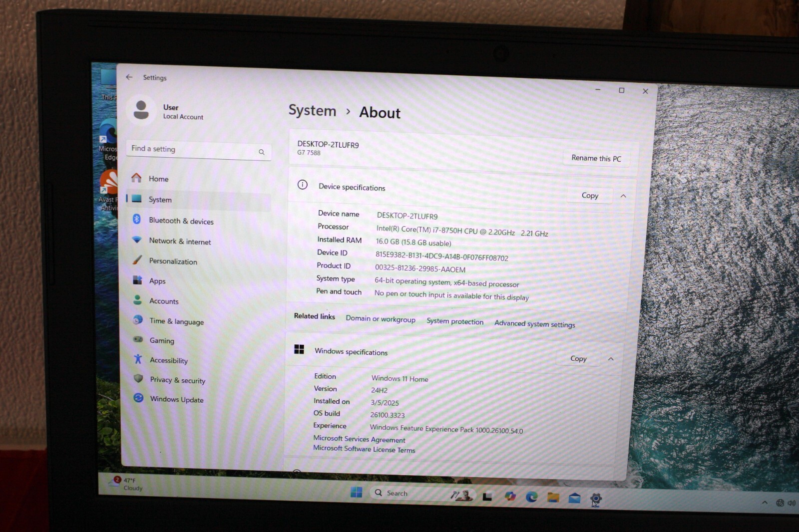799x532 pixels.
Task: Go back with the Settings back arrow
Action: 129,77
